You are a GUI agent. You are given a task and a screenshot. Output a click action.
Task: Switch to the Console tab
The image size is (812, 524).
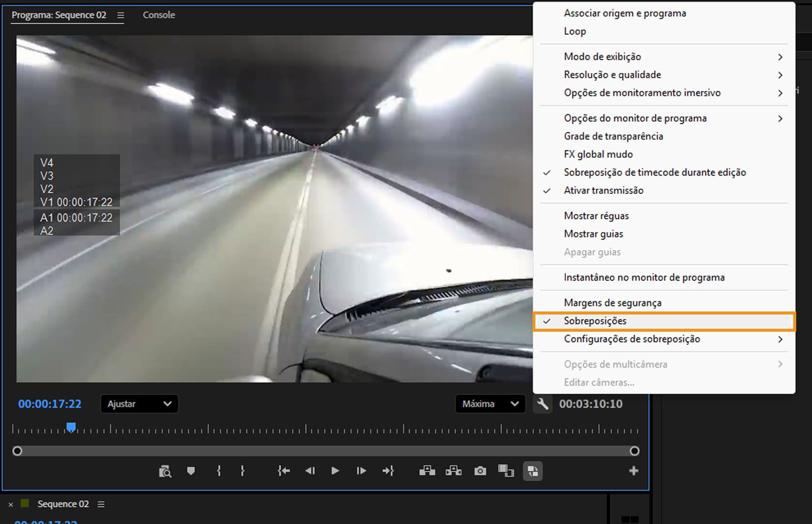pos(158,15)
